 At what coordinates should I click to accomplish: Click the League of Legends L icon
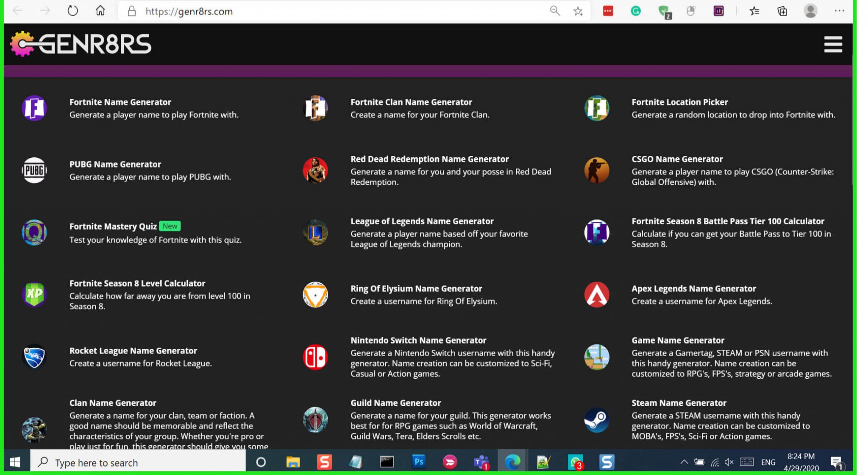click(x=315, y=232)
